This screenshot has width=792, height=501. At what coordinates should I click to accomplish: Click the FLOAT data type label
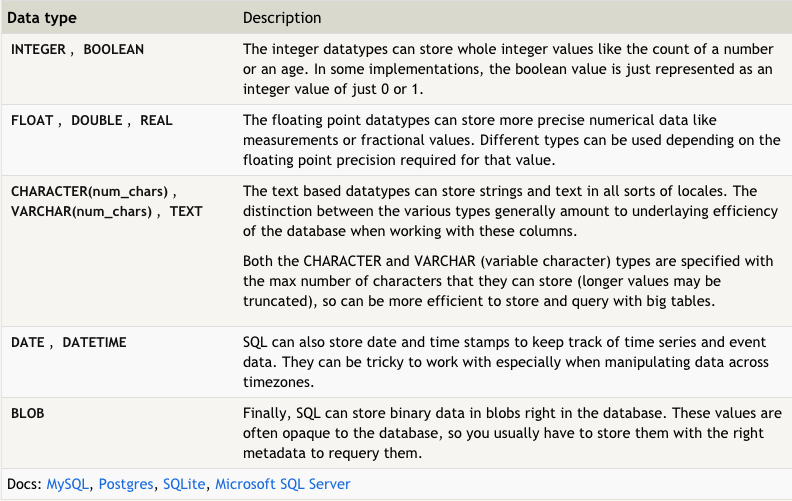[x=33, y=120]
